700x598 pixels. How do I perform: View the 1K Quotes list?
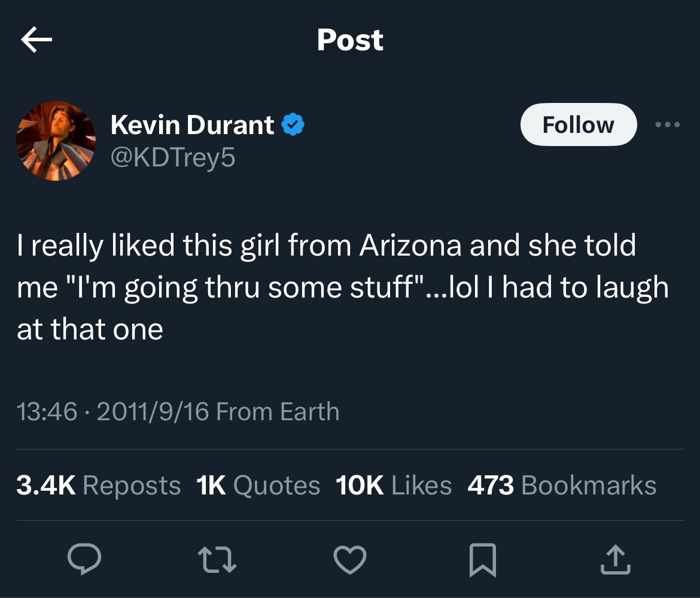258,485
